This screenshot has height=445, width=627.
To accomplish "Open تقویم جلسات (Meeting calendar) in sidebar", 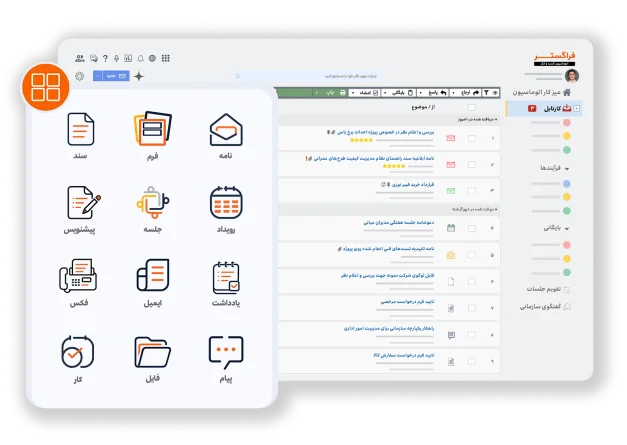I will click(x=545, y=290).
